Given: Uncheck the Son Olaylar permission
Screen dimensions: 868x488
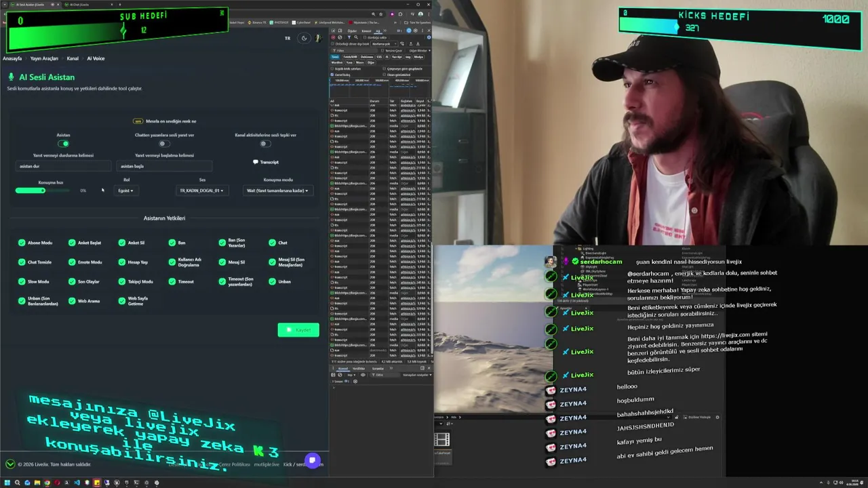Looking at the screenshot, I should tap(72, 281).
